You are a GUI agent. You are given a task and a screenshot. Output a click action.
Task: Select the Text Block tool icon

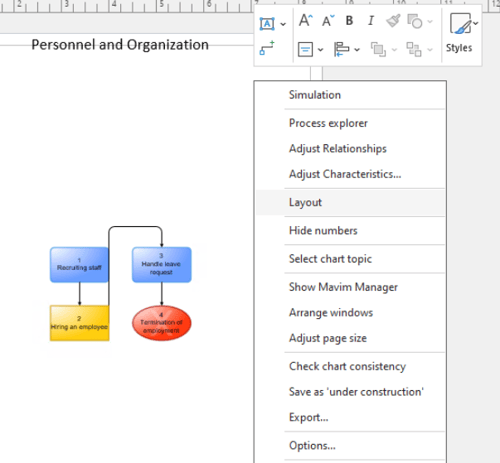(267, 24)
